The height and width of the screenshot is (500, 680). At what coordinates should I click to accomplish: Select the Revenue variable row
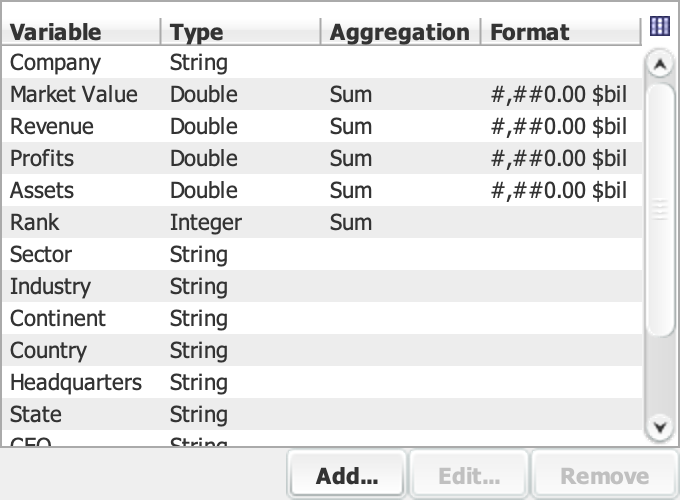coord(52,127)
